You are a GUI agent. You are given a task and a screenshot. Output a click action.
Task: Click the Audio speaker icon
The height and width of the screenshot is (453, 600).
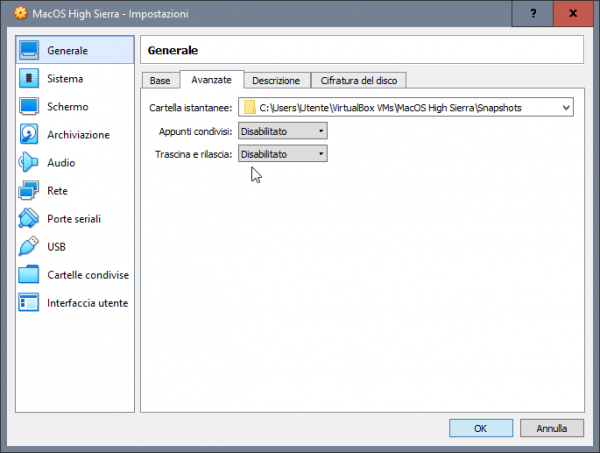tap(28, 162)
